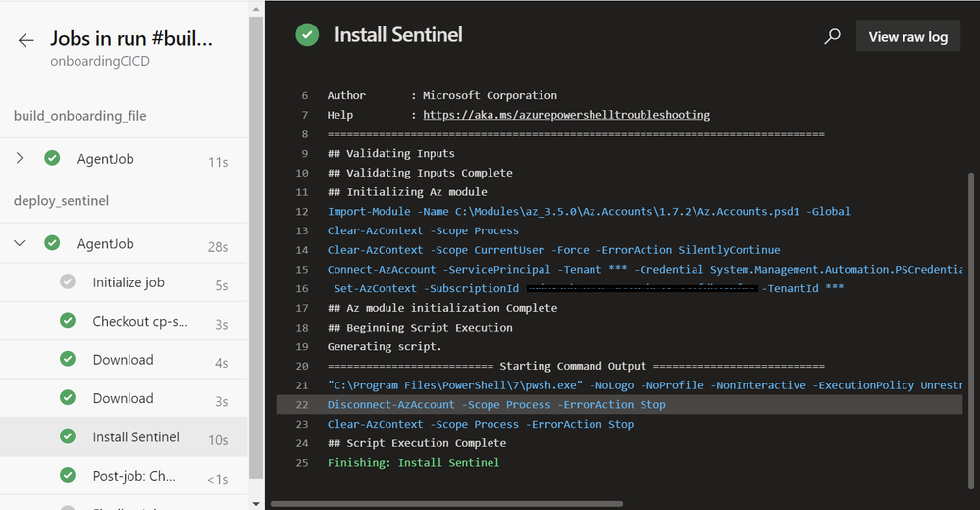Image resolution: width=980 pixels, height=510 pixels.
Task: Click green check icon of Checkout step
Action: (x=68, y=321)
